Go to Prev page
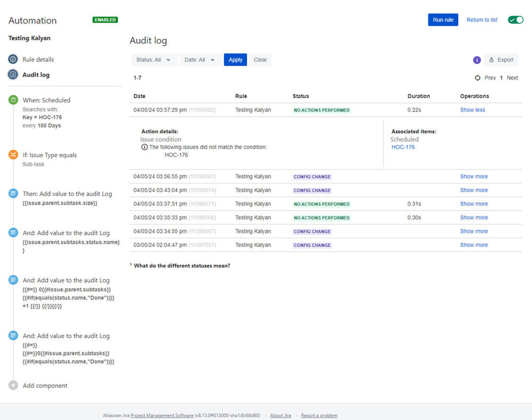This screenshot has height=420, width=532. (x=490, y=78)
